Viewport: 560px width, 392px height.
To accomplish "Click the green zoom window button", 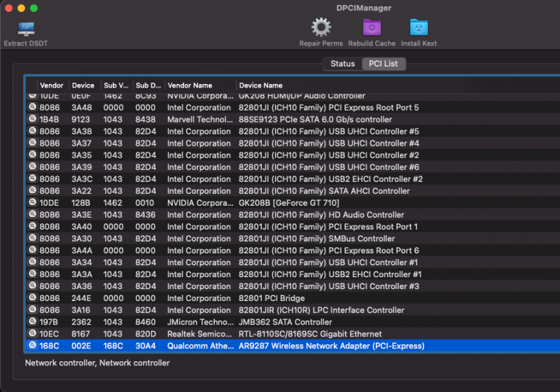I will [34, 8].
